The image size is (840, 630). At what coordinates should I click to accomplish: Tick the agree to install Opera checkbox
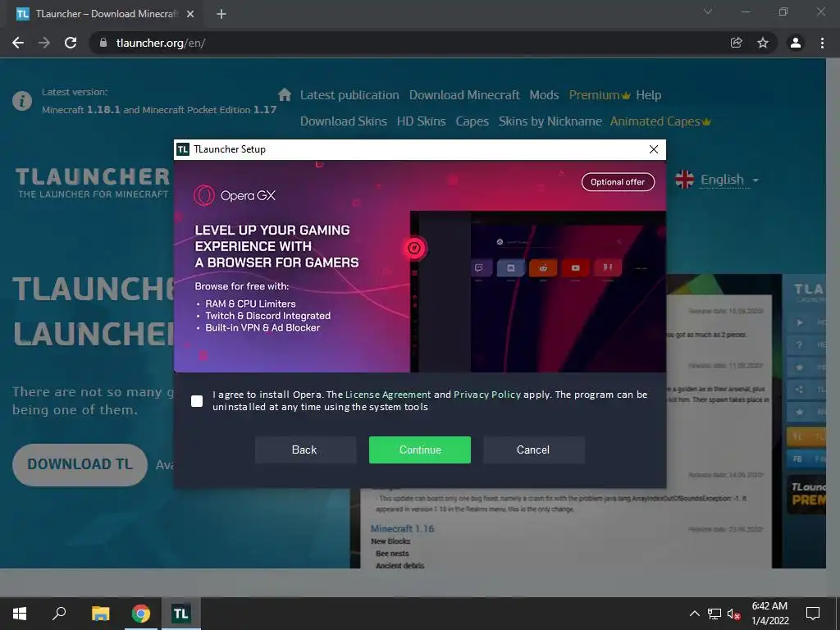197,400
